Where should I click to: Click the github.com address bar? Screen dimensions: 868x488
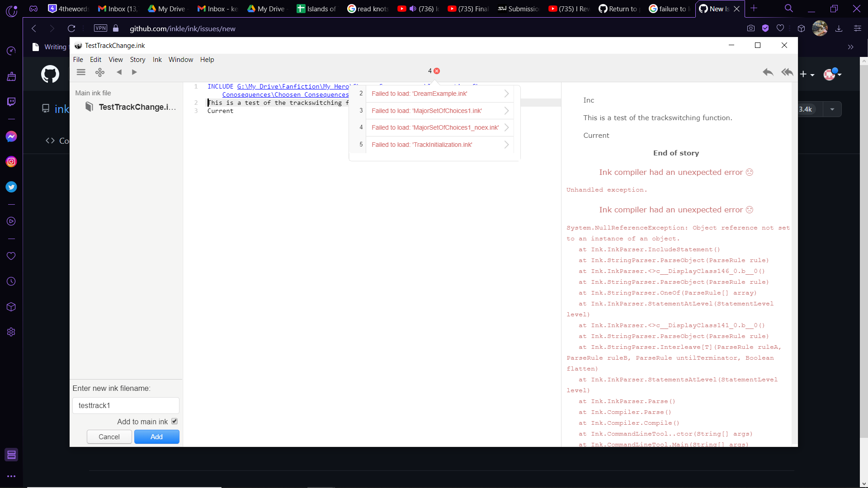(182, 28)
